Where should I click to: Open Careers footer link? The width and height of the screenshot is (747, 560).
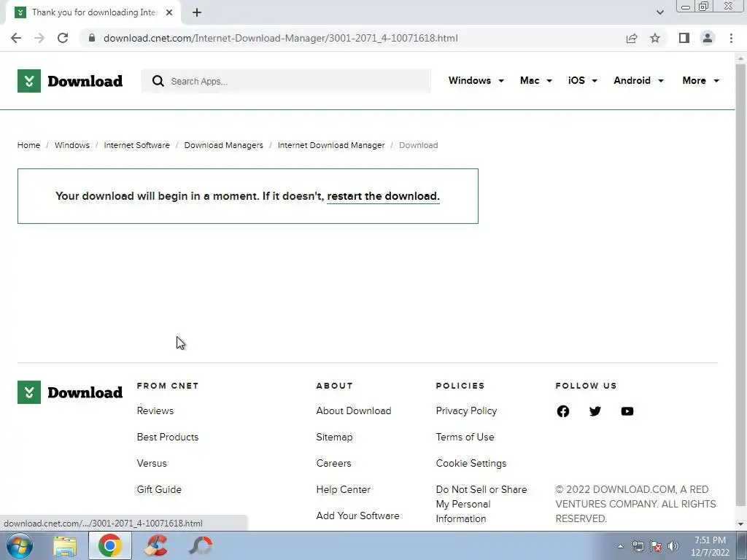coord(333,463)
